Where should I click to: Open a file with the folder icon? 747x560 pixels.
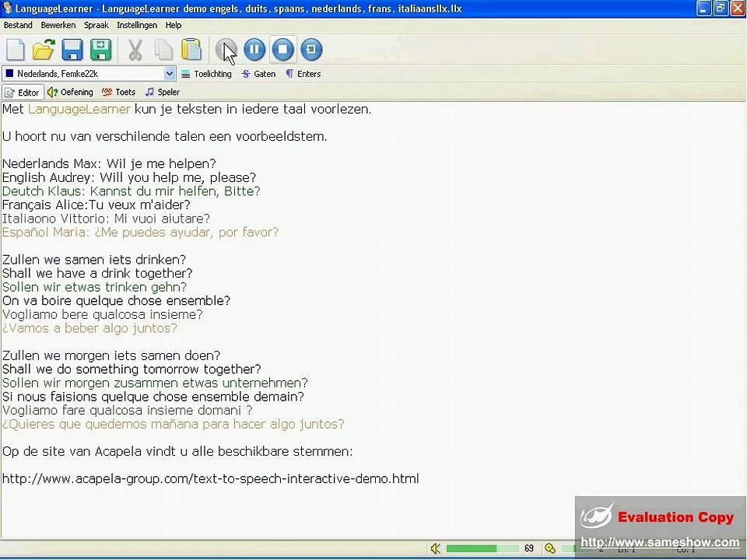(x=44, y=50)
